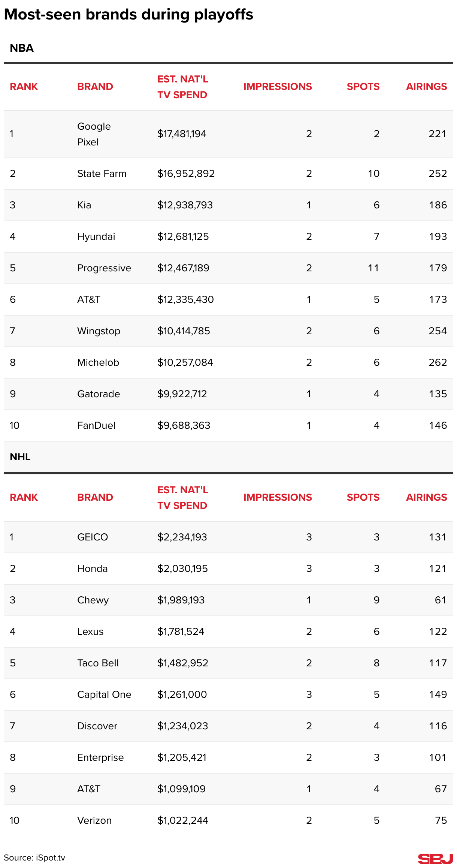Click NBA table's AIRINGS column header
The height and width of the screenshot is (868, 457).
[x=426, y=87]
